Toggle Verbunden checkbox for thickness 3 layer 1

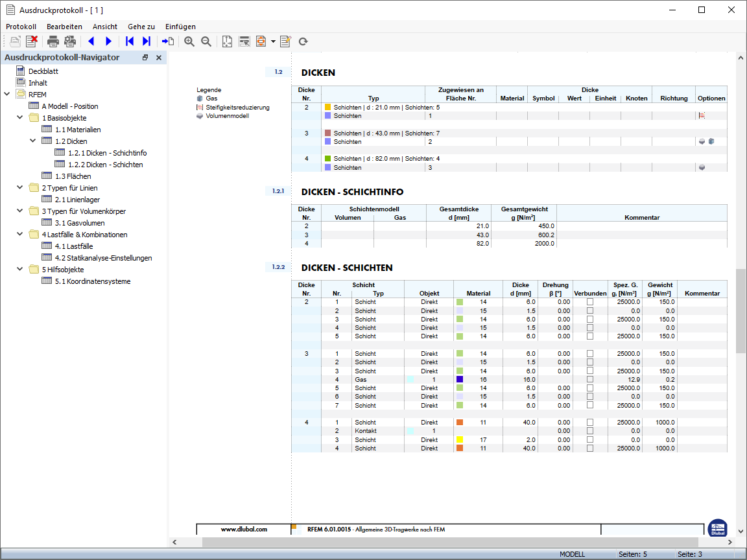pyautogui.click(x=590, y=354)
